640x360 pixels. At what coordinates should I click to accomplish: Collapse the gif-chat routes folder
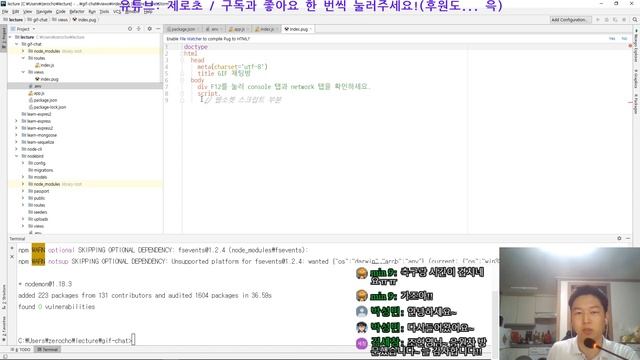tap(23, 58)
